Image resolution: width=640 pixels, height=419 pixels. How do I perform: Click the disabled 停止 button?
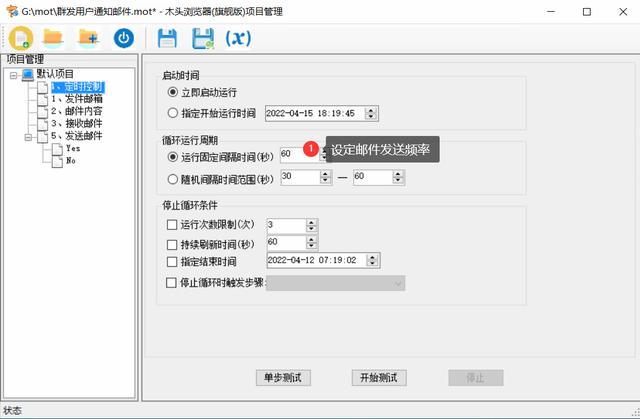pos(476,378)
